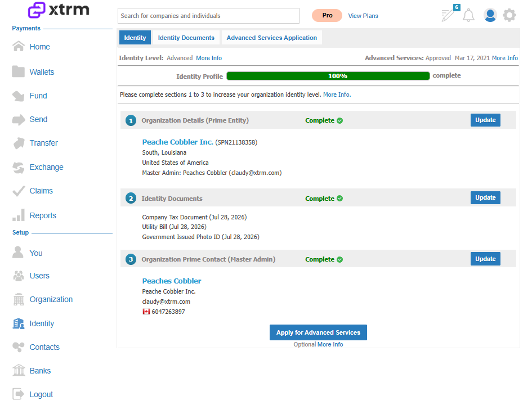The image size is (532, 414).
Task: Click the Transfer icon
Action: point(19,143)
